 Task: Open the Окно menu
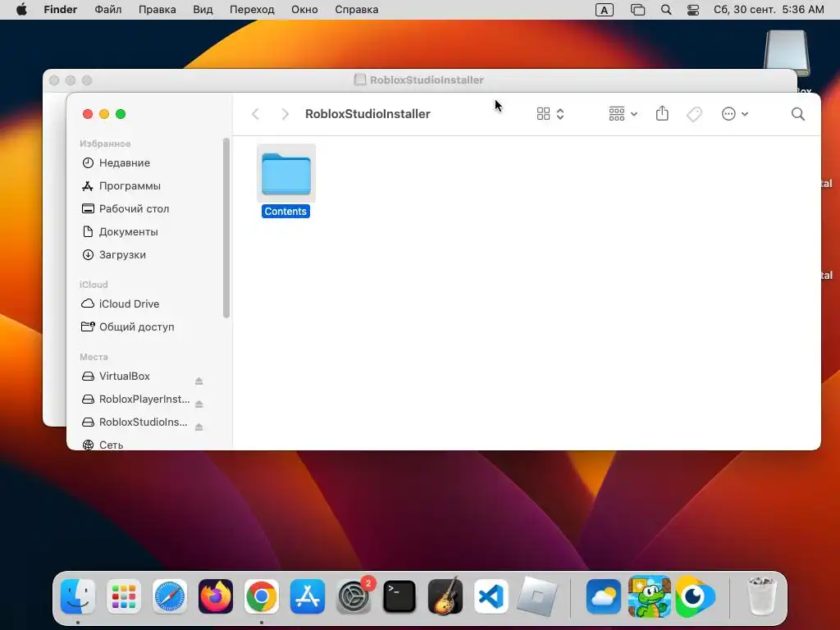[x=304, y=10]
